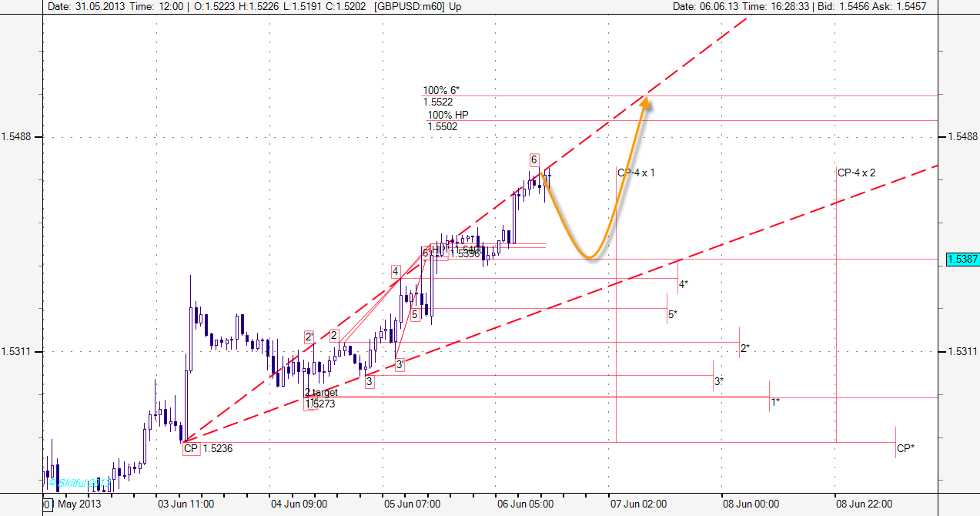980x516 pixels.
Task: Click the "4*" projection marker
Action: point(683,284)
